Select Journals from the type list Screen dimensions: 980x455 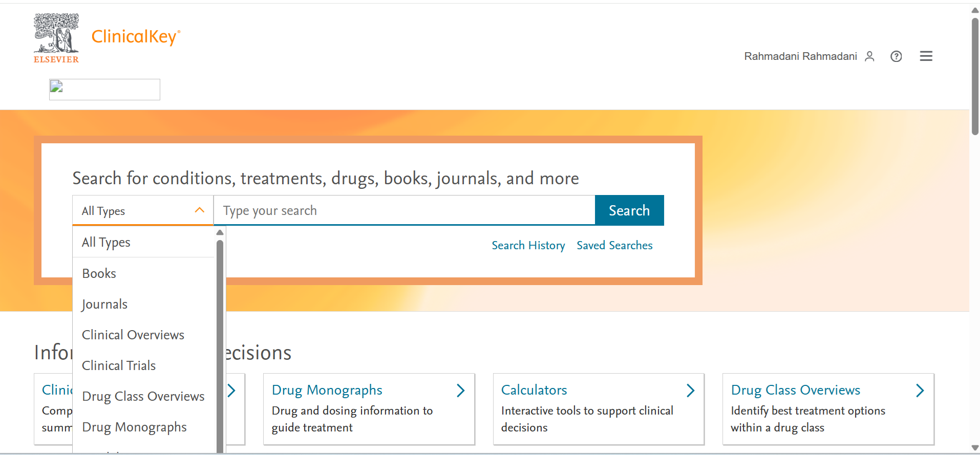(x=143, y=304)
